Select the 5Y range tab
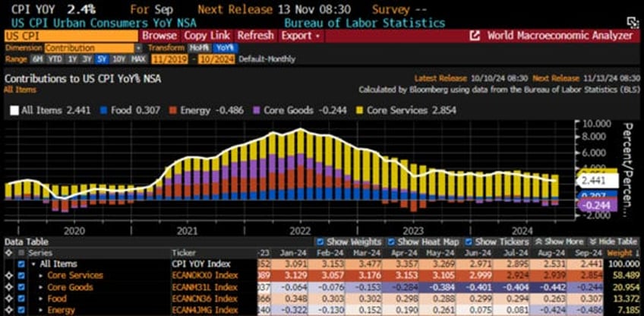Viewport: 644px width, 316px height. click(x=102, y=59)
